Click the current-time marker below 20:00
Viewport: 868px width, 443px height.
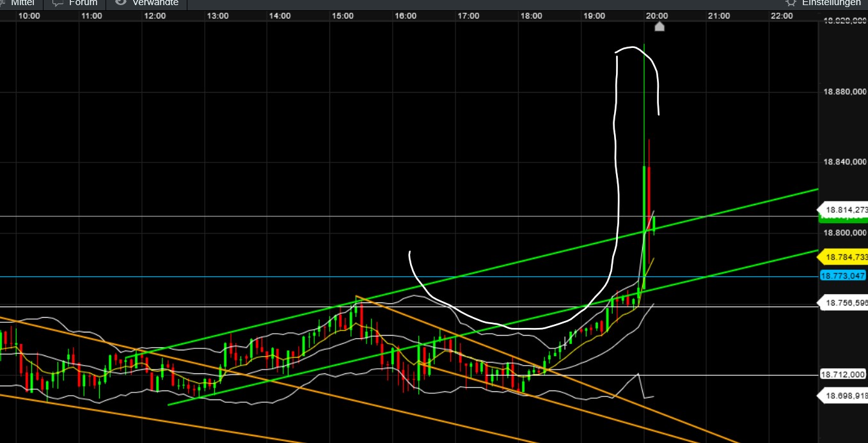[x=659, y=26]
